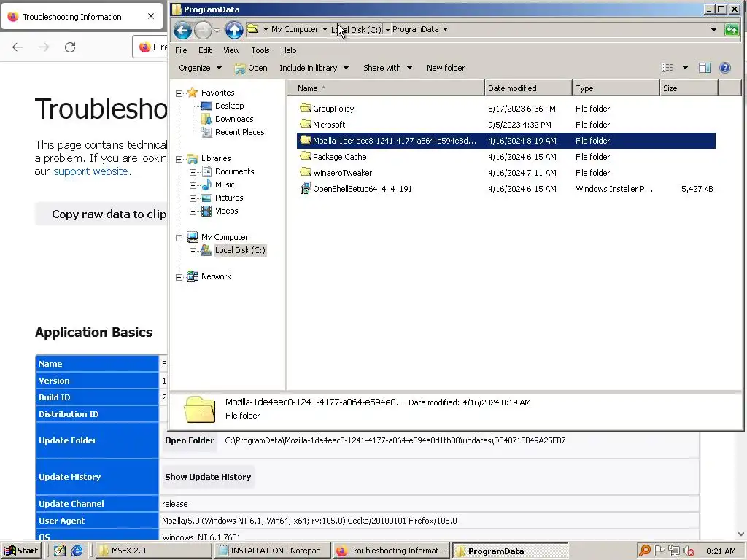Click Desktop under Favorites
This screenshot has width=747, height=560.
point(229,106)
